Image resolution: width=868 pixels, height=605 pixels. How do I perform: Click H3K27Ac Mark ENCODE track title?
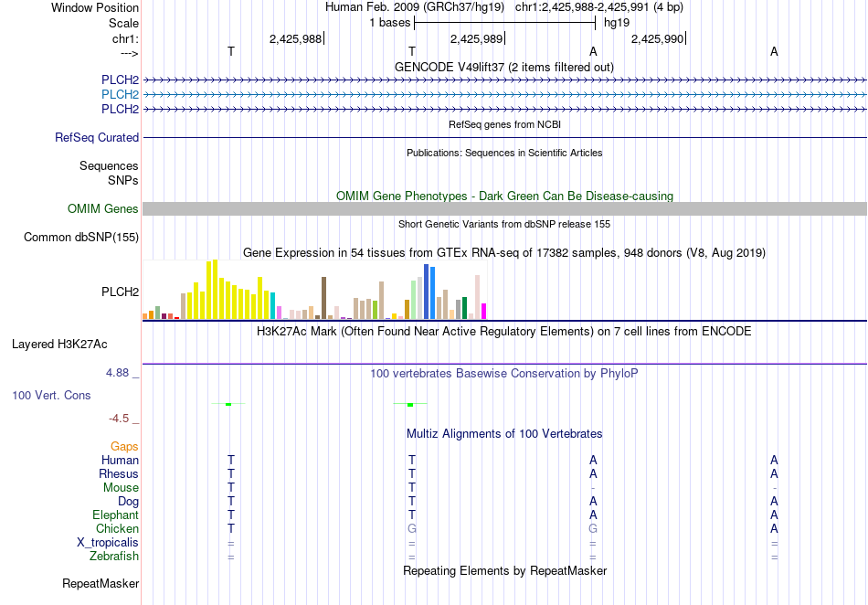click(x=504, y=332)
